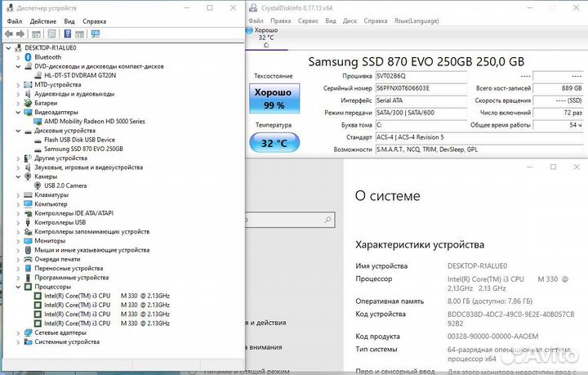This screenshot has width=588, height=375.
Task: Select the Samsung SSD 870 EVO 250GB device
Action: pos(83,149)
